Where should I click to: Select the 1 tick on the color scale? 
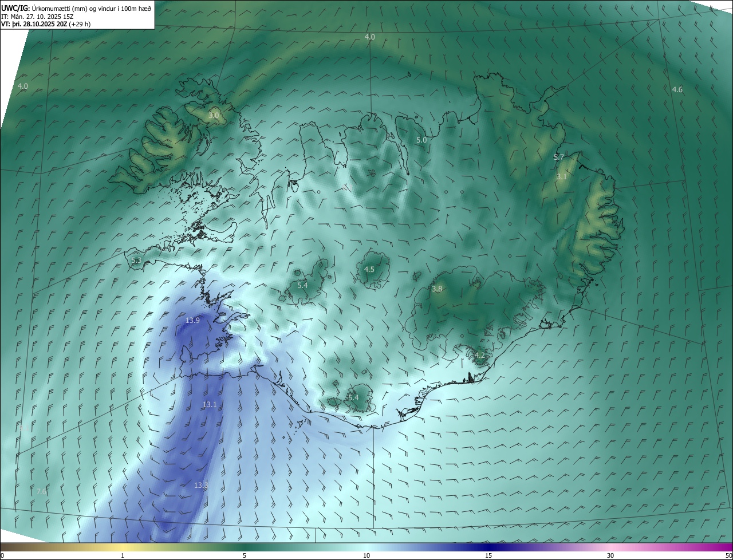coord(123,555)
